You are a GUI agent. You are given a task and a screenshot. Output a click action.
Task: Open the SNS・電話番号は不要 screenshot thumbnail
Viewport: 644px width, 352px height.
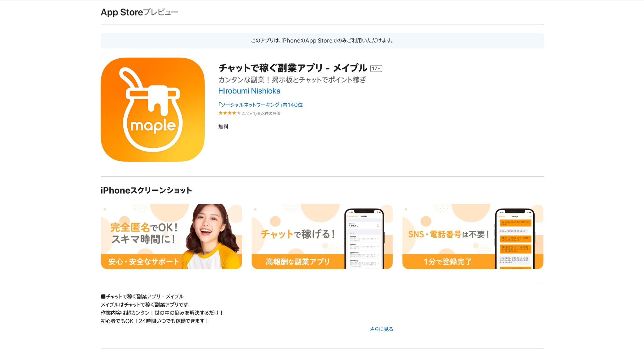(448, 234)
